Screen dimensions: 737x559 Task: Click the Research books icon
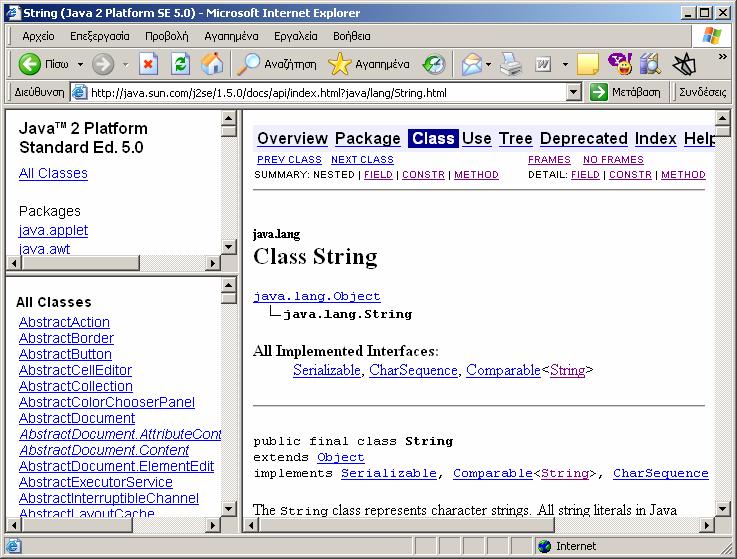pos(651,64)
